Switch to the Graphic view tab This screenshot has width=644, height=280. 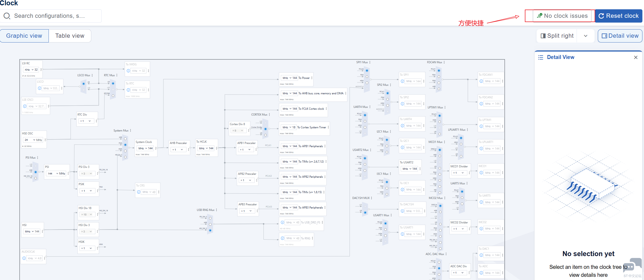pos(24,36)
